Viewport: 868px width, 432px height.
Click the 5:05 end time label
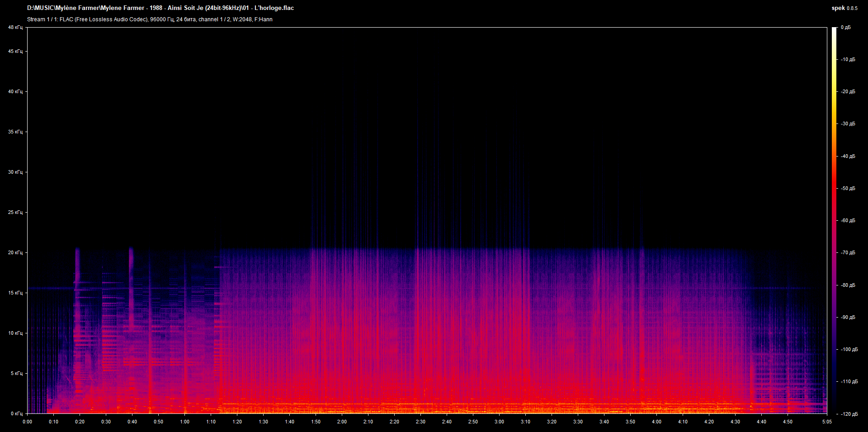coord(827,422)
